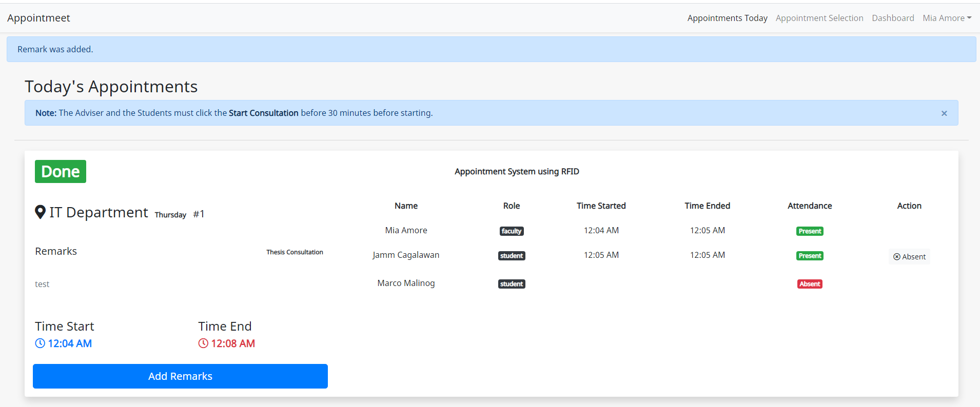This screenshot has height=407, width=980.
Task: Click the IT Department location text
Action: pos(99,212)
